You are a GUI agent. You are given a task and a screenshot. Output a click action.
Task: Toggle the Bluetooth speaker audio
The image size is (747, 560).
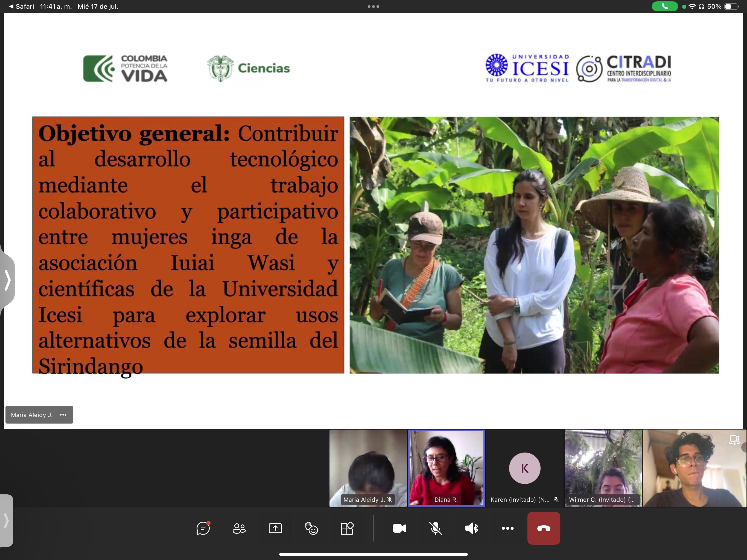[472, 529]
